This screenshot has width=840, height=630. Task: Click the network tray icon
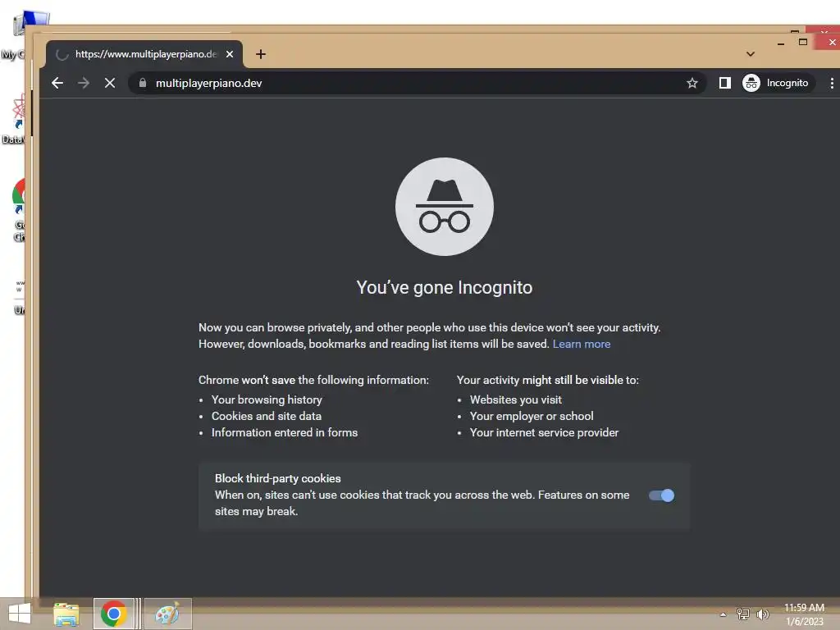coord(743,614)
